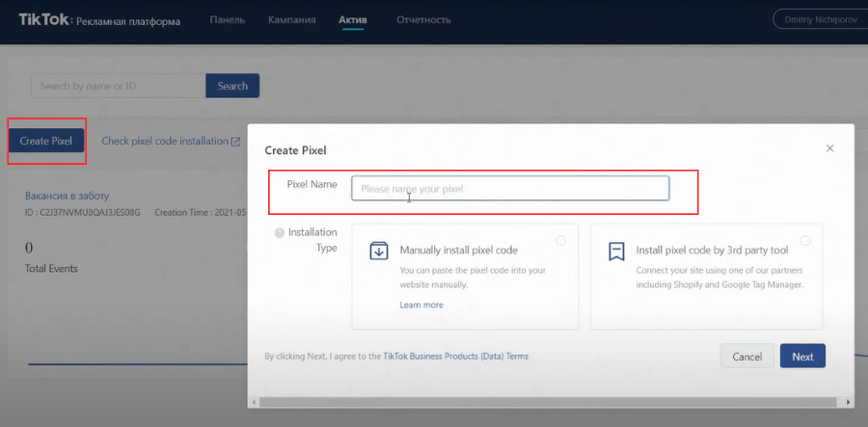The width and height of the screenshot is (868, 427).
Task: Click the 3rd party tool bookmark icon
Action: click(616, 251)
